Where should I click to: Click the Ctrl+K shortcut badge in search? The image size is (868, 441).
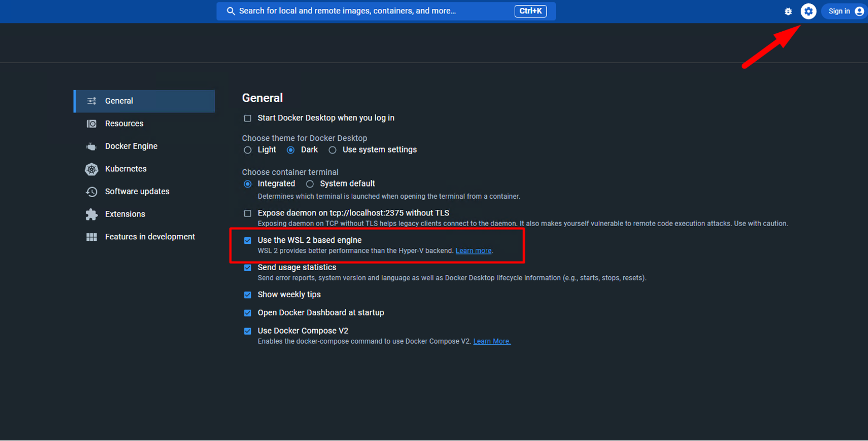[x=531, y=11]
